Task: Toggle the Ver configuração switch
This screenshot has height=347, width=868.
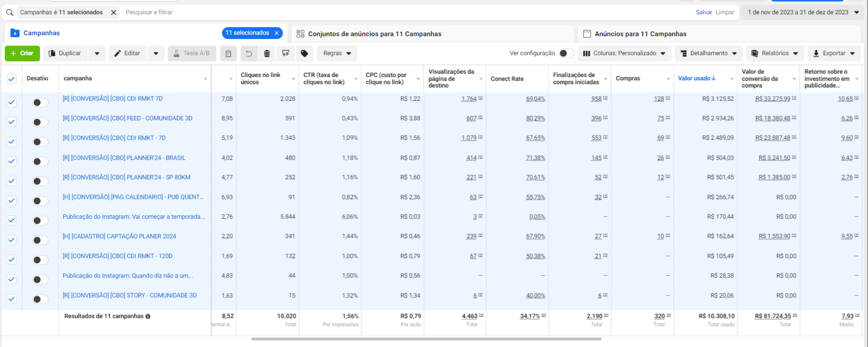Action: tap(566, 53)
